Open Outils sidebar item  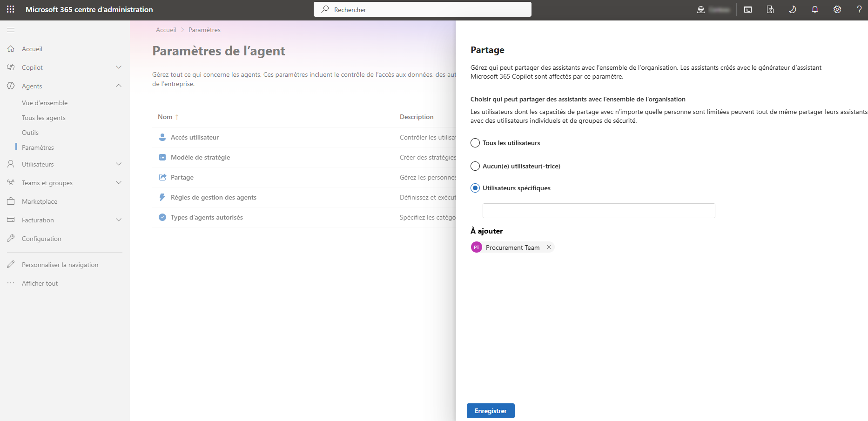pos(30,133)
